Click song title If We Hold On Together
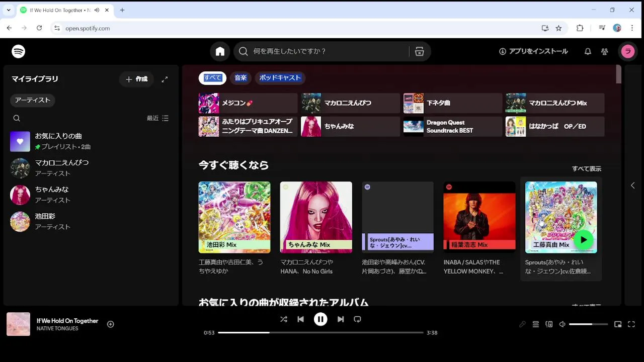Image resolution: width=644 pixels, height=362 pixels. point(67,321)
